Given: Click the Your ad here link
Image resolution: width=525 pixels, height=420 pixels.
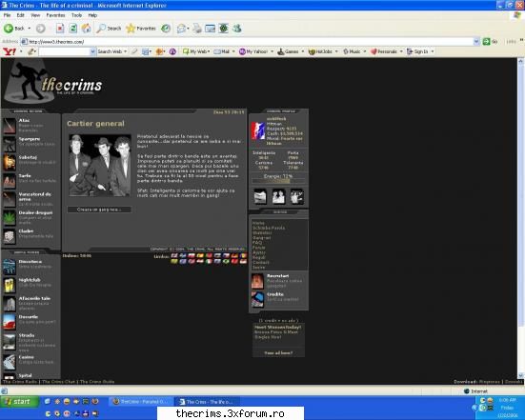Looking at the screenshot, I should coord(278,352).
